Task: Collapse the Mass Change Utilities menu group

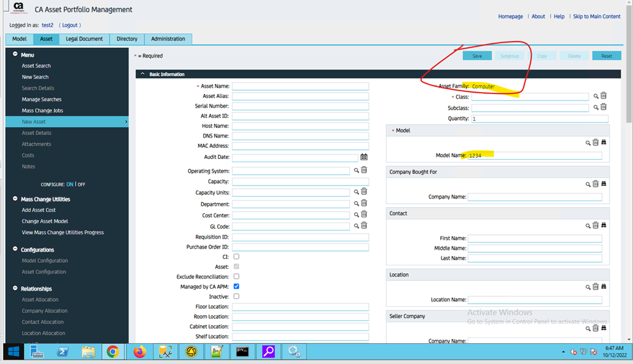Action: [x=15, y=199]
